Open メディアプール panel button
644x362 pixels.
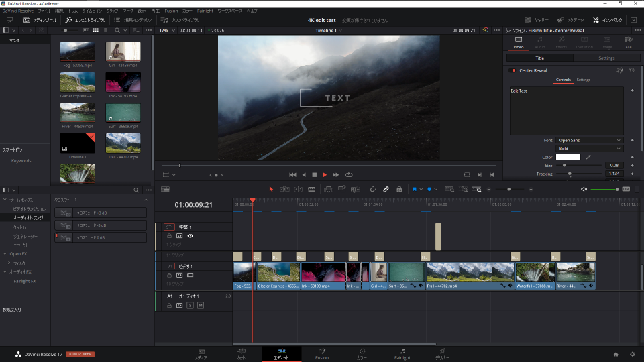(40, 20)
